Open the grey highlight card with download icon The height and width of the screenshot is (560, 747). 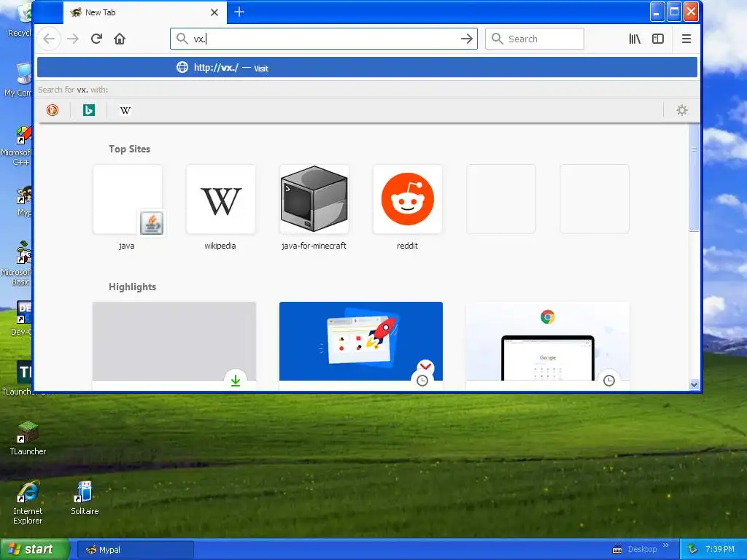tap(174, 345)
